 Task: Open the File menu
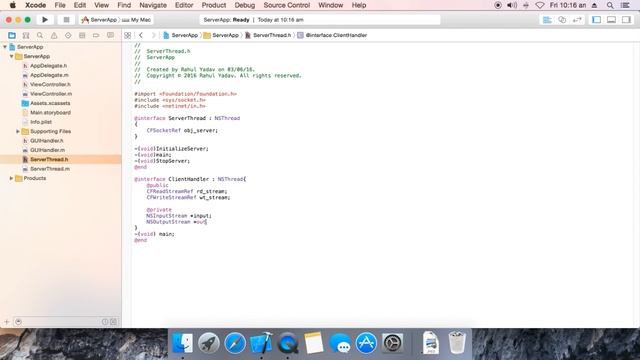click(60, 5)
